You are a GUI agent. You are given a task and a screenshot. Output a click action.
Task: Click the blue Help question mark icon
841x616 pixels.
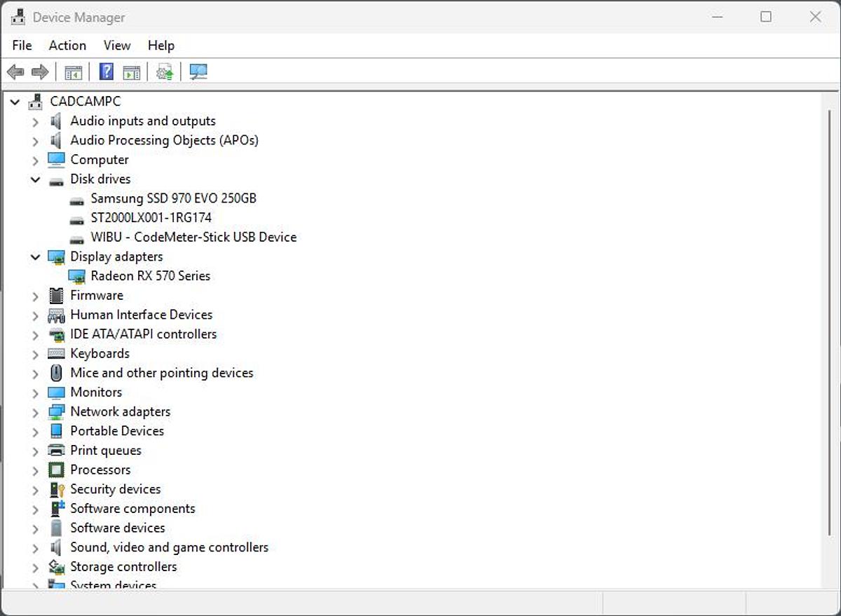[107, 72]
